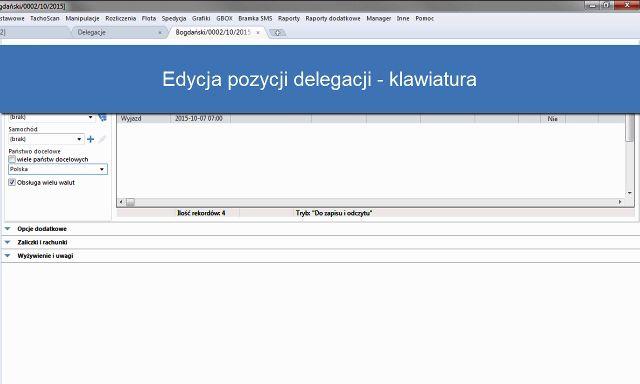Open the Inne menu
Screen dimensions: 640x384
point(403,18)
